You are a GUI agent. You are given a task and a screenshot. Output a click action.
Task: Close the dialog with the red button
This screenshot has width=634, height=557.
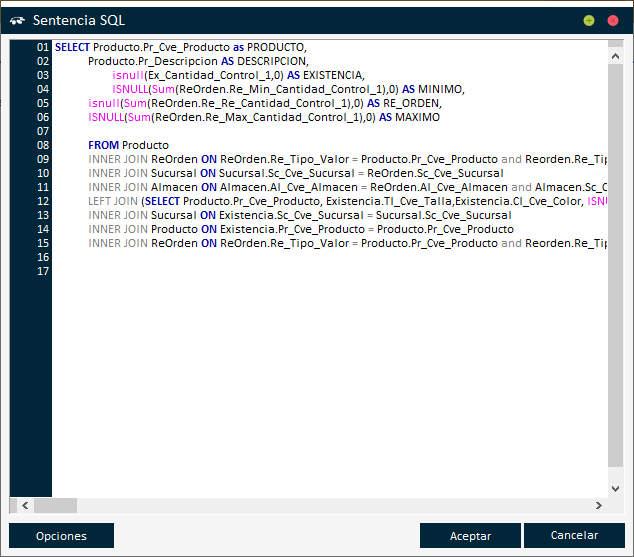(x=612, y=20)
